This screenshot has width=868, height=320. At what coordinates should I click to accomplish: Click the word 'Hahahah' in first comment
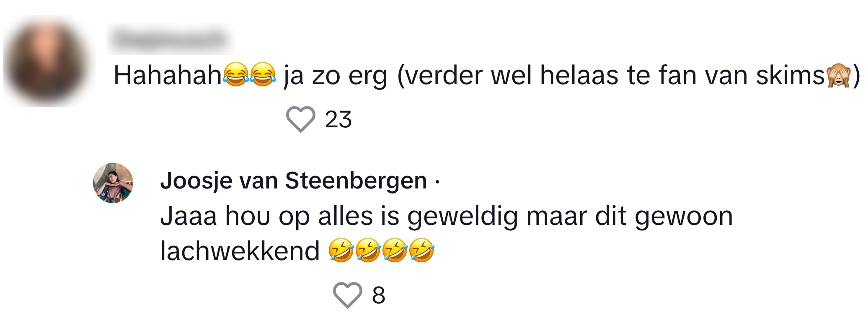168,76
